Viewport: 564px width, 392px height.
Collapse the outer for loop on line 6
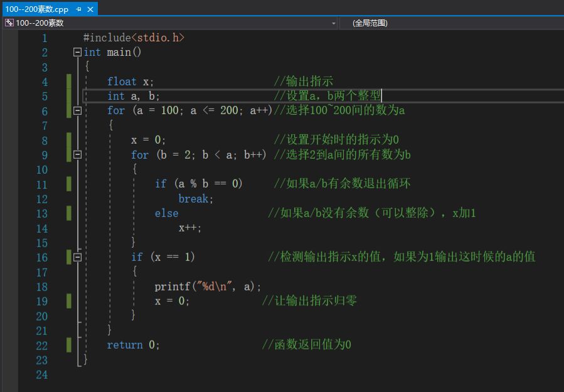click(x=78, y=111)
